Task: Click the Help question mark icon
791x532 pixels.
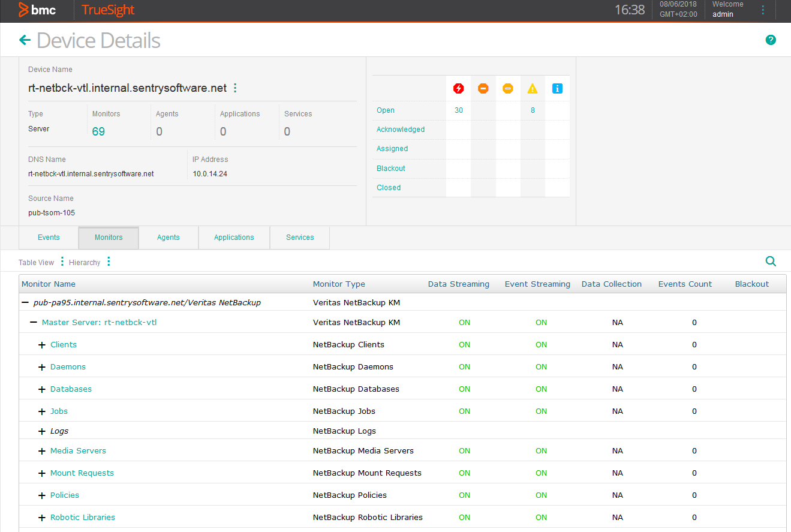Action: [771, 40]
